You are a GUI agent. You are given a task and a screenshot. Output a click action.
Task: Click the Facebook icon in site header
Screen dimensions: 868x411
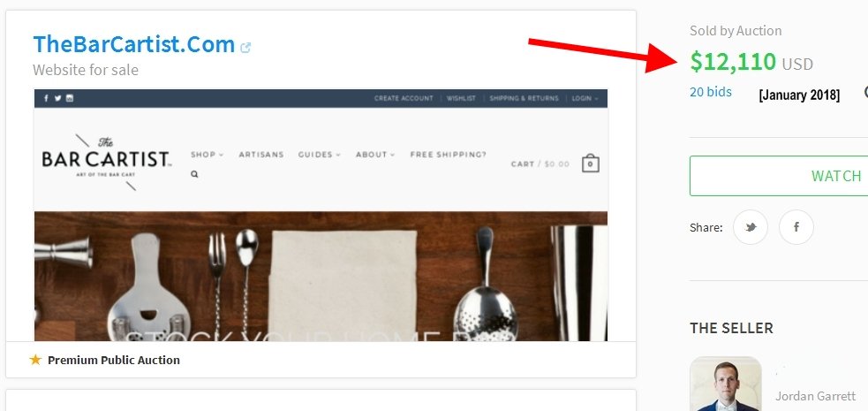(x=46, y=99)
